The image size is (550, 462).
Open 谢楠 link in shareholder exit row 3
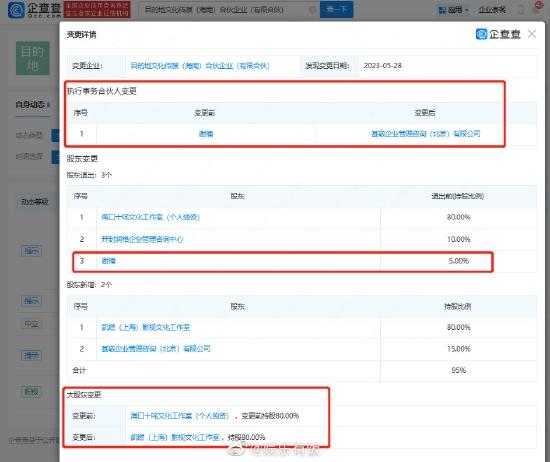(x=108, y=261)
